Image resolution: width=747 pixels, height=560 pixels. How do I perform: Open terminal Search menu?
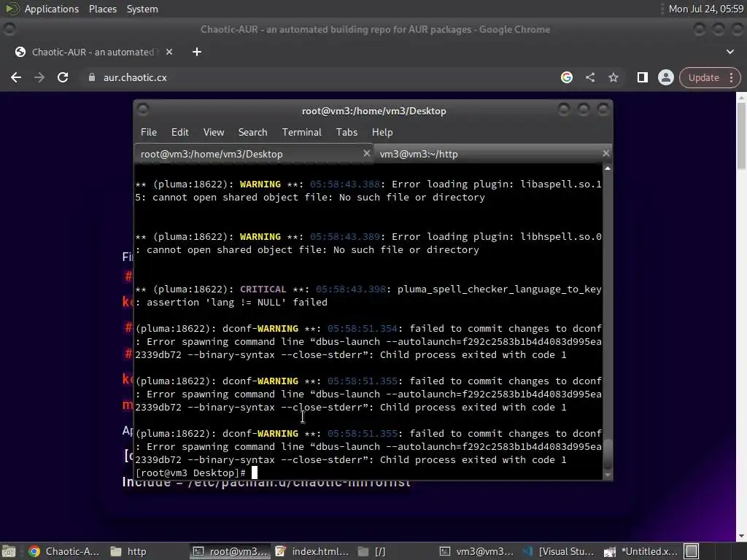252,132
